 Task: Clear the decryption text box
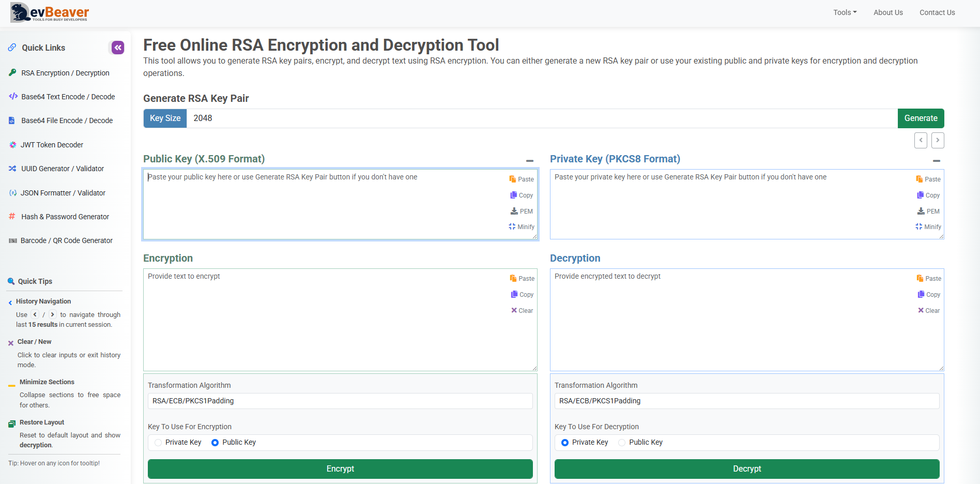(x=929, y=310)
